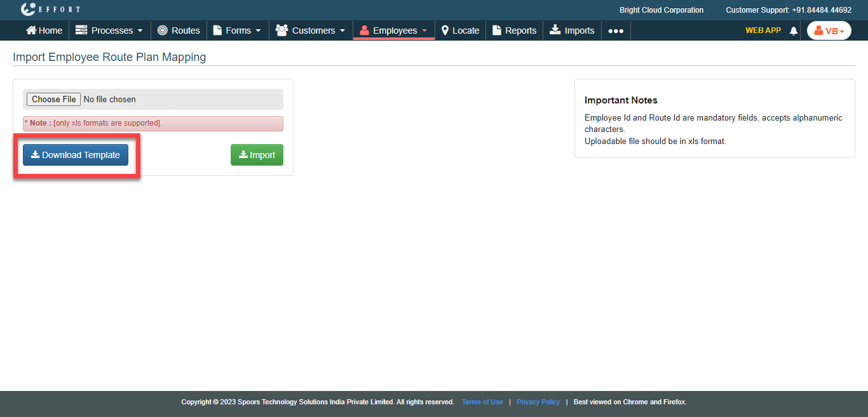Click the Bright Cloud Corporation name

(x=661, y=10)
